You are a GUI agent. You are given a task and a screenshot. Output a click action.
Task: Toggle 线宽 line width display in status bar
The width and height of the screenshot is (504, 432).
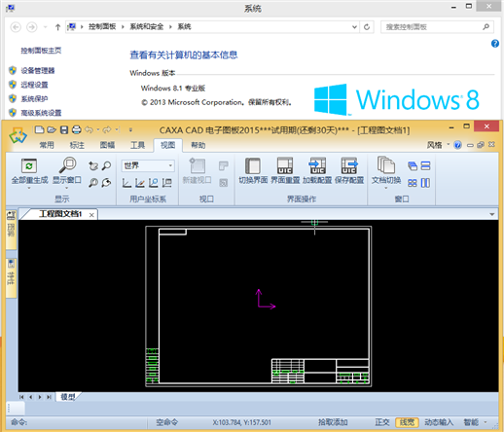click(407, 422)
